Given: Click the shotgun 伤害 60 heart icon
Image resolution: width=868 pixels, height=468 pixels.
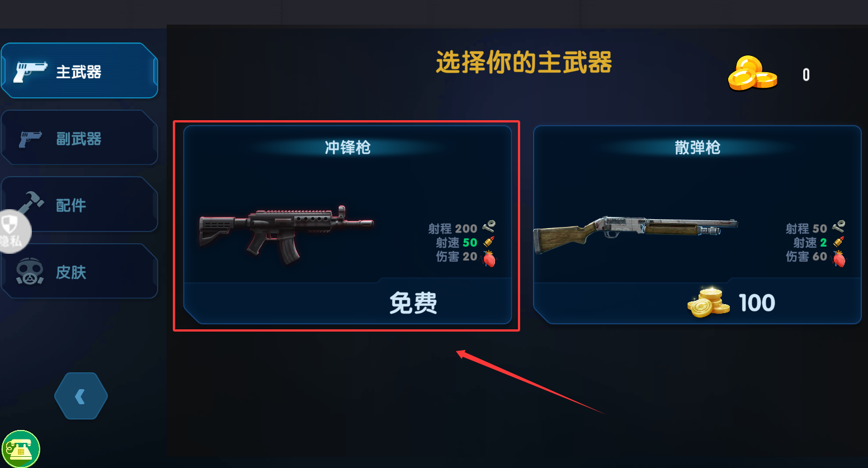Looking at the screenshot, I should tap(839, 258).
